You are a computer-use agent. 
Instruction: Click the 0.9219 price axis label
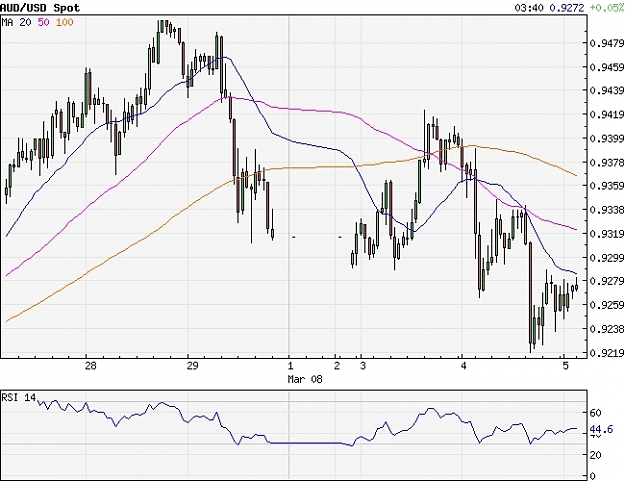[606, 353]
